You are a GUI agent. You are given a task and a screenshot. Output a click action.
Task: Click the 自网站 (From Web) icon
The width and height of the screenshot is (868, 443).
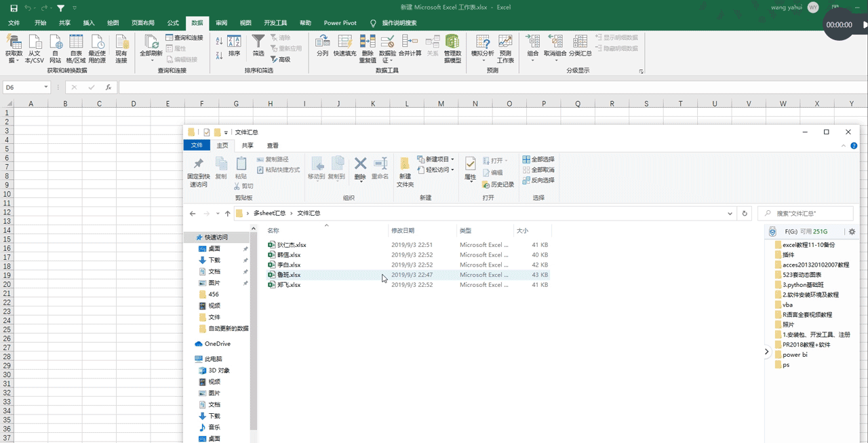[55, 49]
